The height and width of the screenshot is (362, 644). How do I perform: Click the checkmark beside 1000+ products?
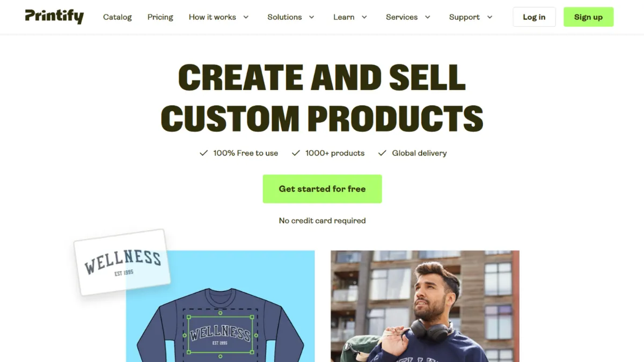pos(296,153)
